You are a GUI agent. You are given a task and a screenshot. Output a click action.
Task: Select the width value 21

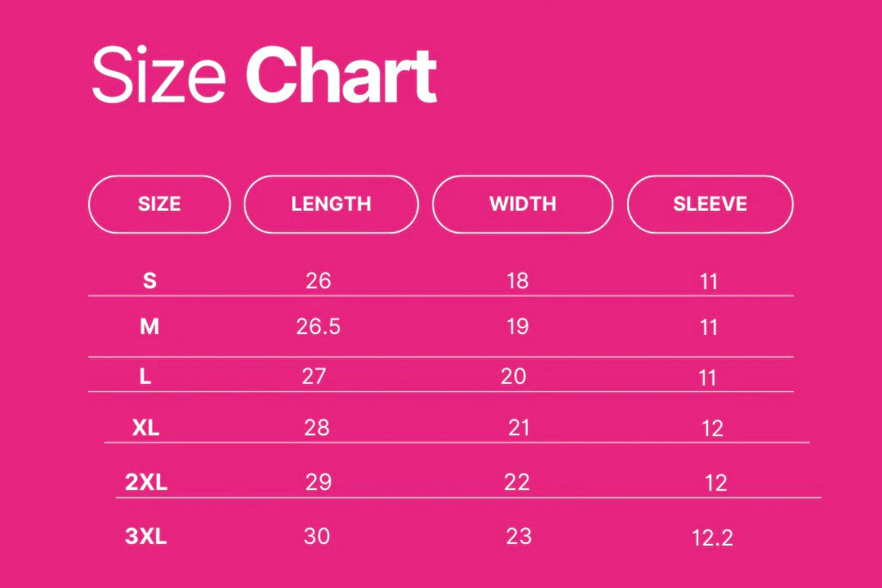click(519, 428)
